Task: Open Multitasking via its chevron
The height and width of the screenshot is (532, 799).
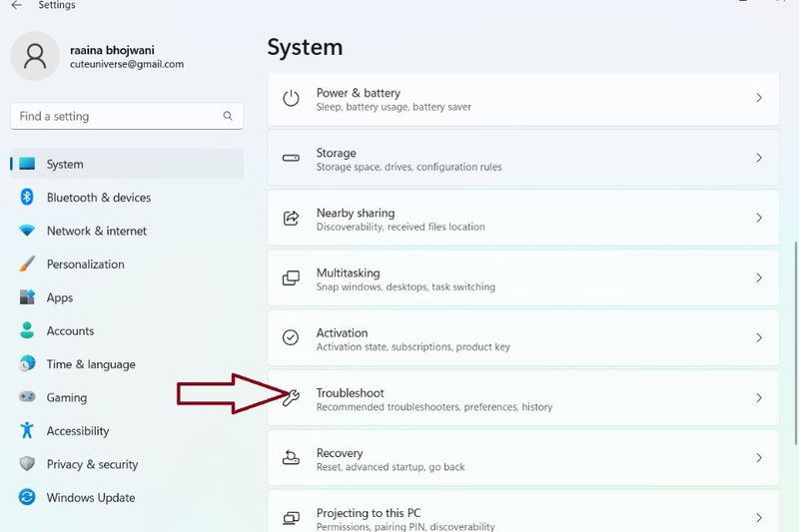Action: [x=759, y=277]
